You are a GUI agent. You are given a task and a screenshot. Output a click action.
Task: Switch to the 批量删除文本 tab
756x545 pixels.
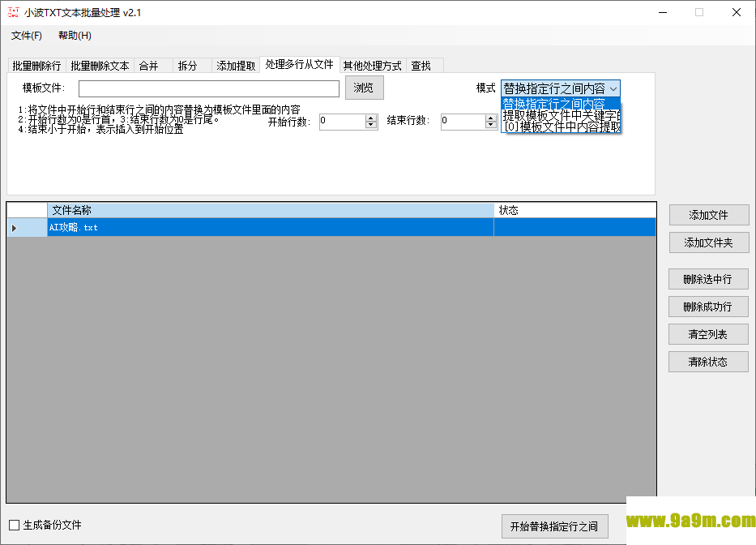[100, 66]
